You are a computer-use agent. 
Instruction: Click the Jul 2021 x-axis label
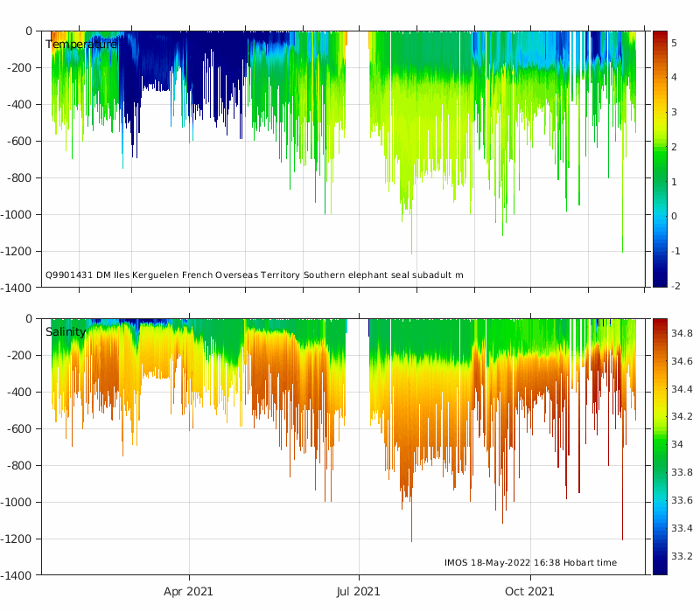358,592
